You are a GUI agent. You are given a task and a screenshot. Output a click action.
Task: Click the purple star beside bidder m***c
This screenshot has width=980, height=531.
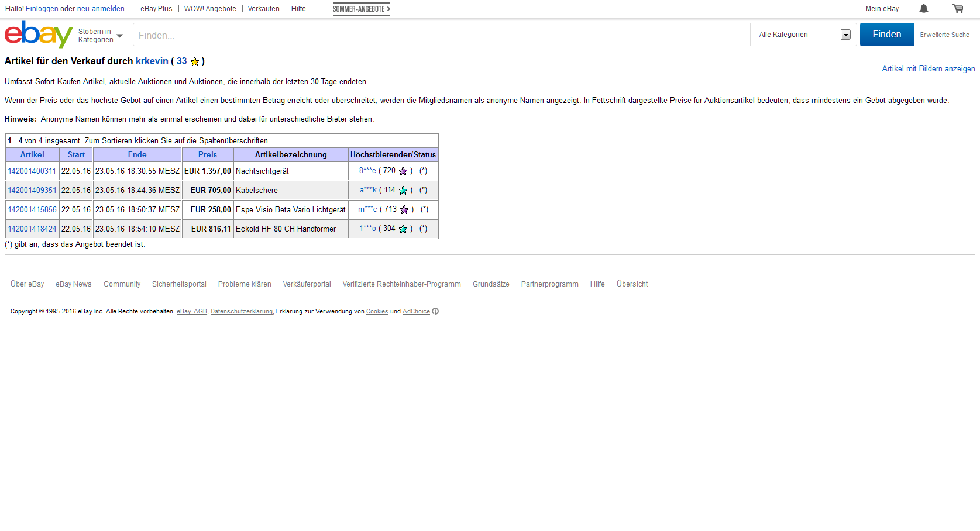click(404, 210)
